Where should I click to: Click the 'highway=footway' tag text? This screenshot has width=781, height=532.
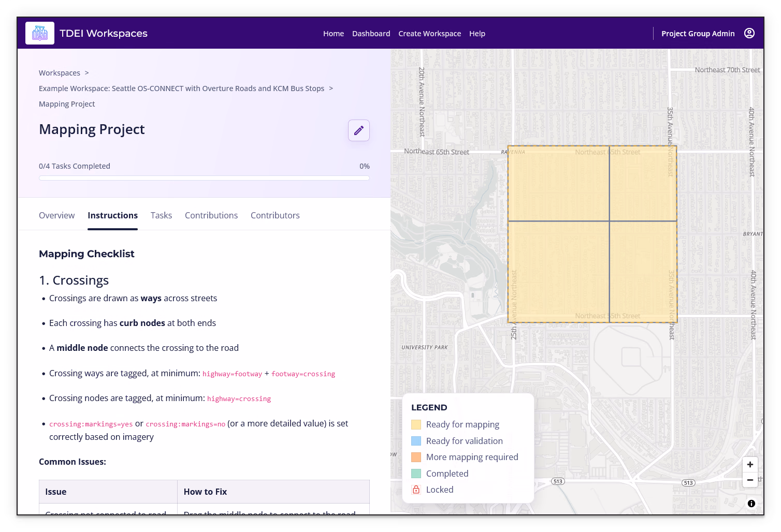[232, 374]
